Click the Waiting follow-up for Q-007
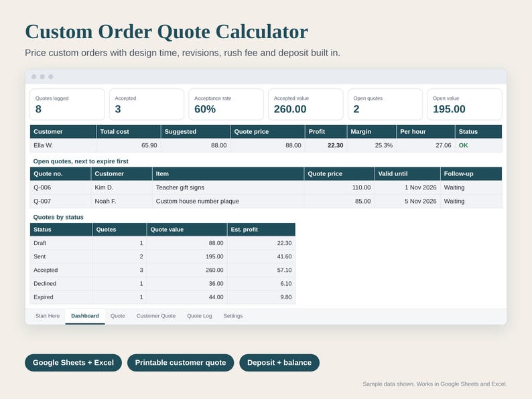 tap(471, 202)
